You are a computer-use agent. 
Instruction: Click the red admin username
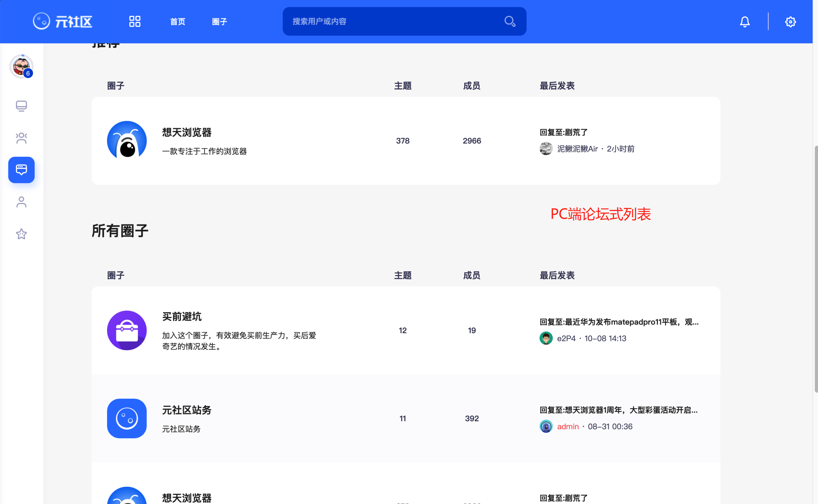[568, 426]
